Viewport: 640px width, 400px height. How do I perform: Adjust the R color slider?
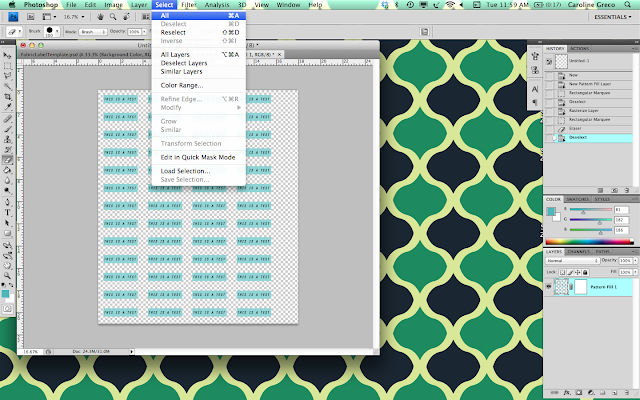(x=583, y=212)
